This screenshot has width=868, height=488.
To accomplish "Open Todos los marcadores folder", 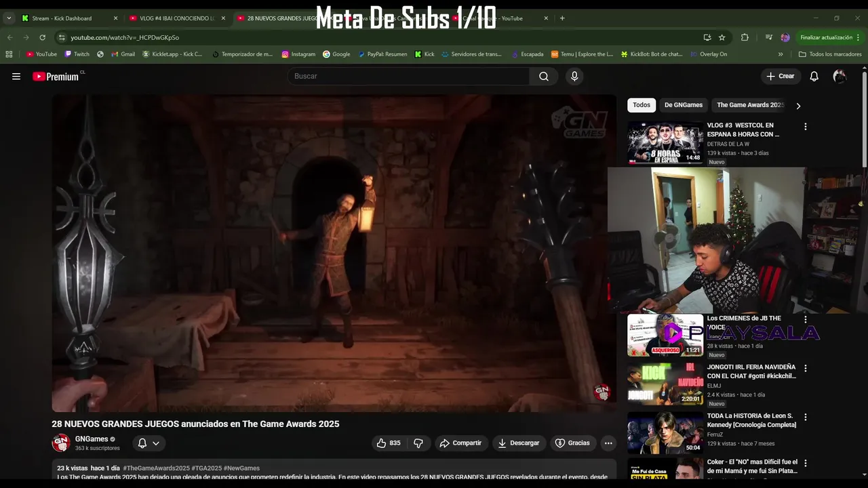I will click(830, 54).
